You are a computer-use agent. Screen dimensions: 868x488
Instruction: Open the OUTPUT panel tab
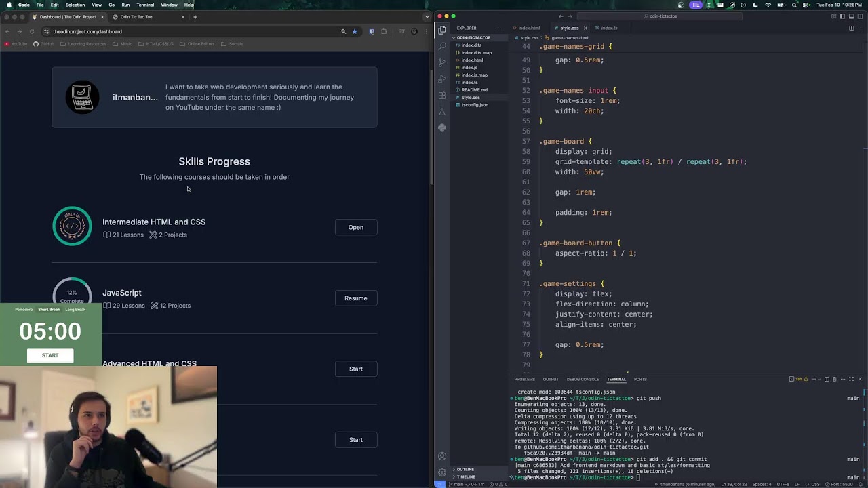click(551, 379)
